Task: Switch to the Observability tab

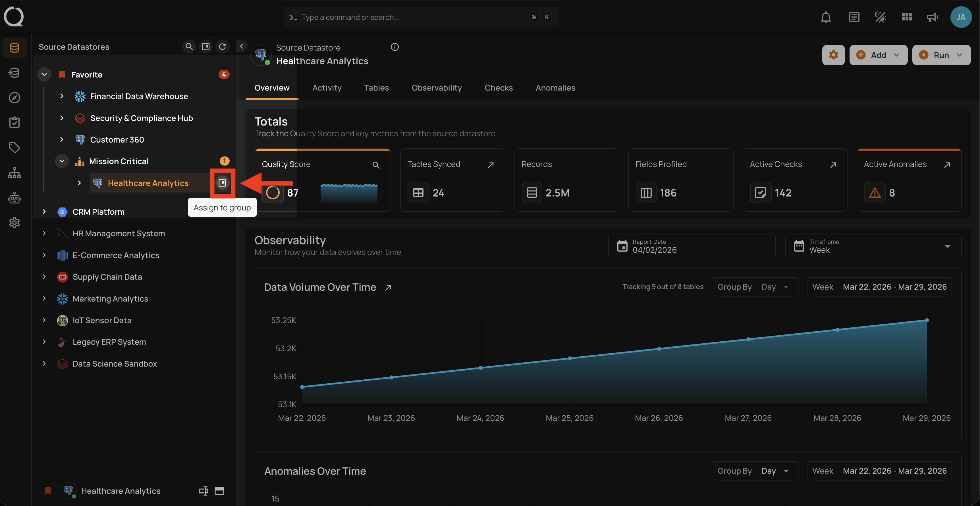Action: 436,88
